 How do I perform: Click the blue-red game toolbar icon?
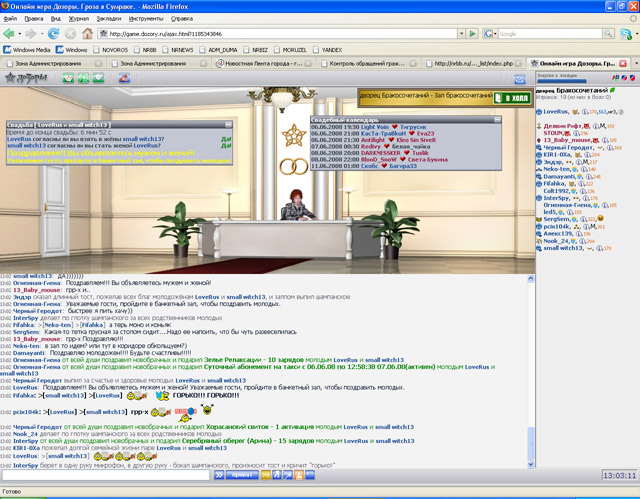pos(124,78)
